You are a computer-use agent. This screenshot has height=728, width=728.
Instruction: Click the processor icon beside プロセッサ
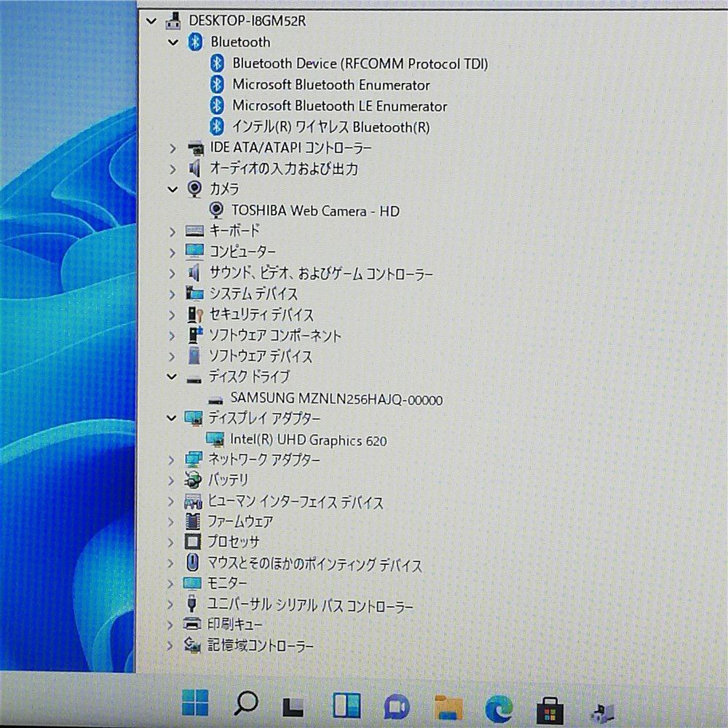pos(193,542)
